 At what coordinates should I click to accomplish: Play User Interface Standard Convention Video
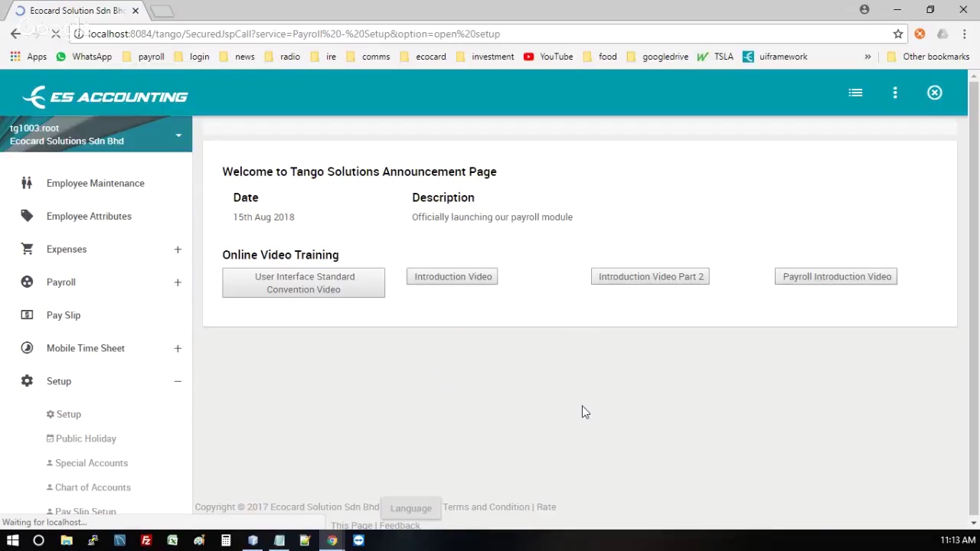[x=304, y=283]
